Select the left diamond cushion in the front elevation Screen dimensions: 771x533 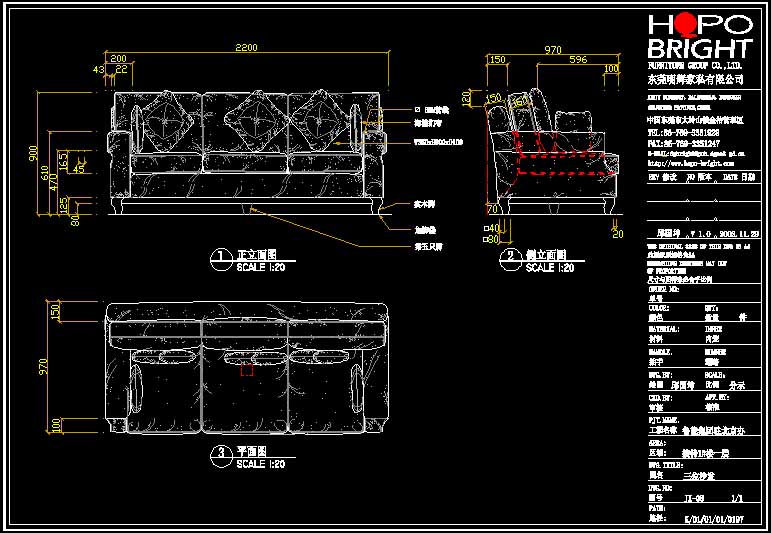(x=168, y=120)
